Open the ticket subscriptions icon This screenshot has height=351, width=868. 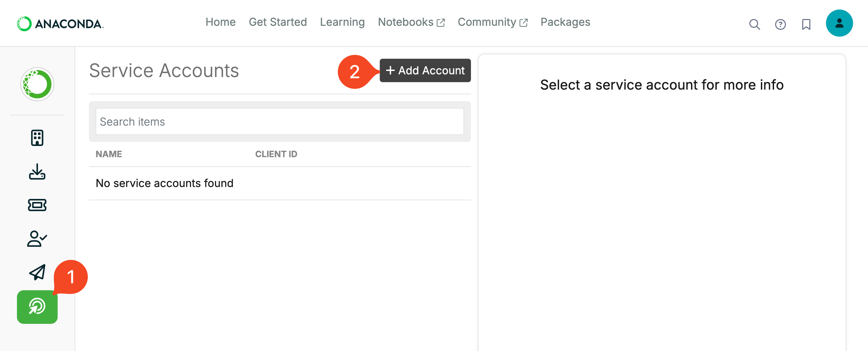37,205
